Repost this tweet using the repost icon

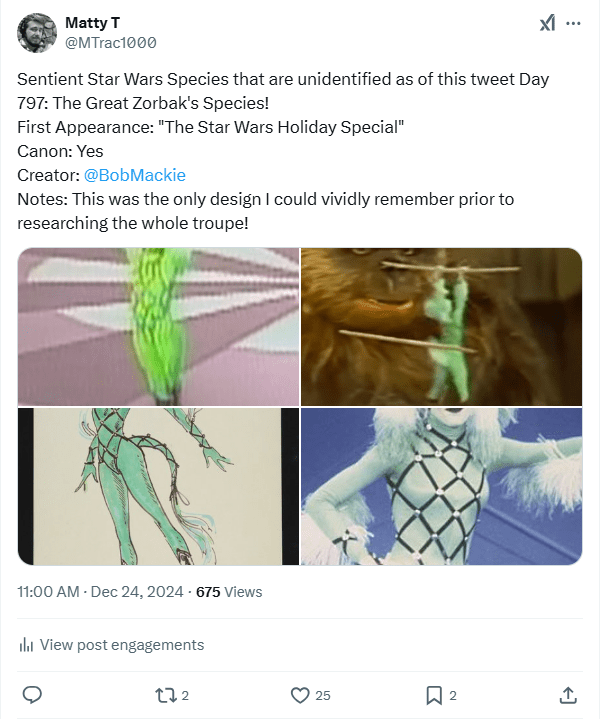coord(164,694)
